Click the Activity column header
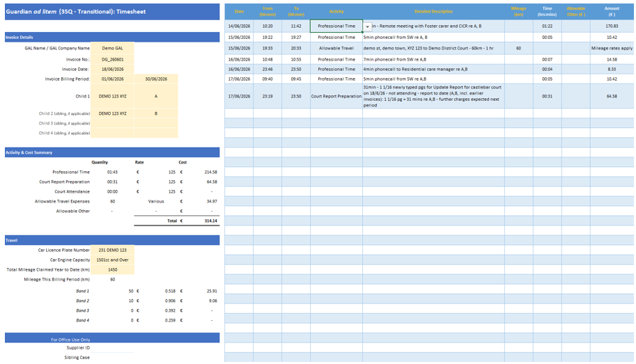 336,11
